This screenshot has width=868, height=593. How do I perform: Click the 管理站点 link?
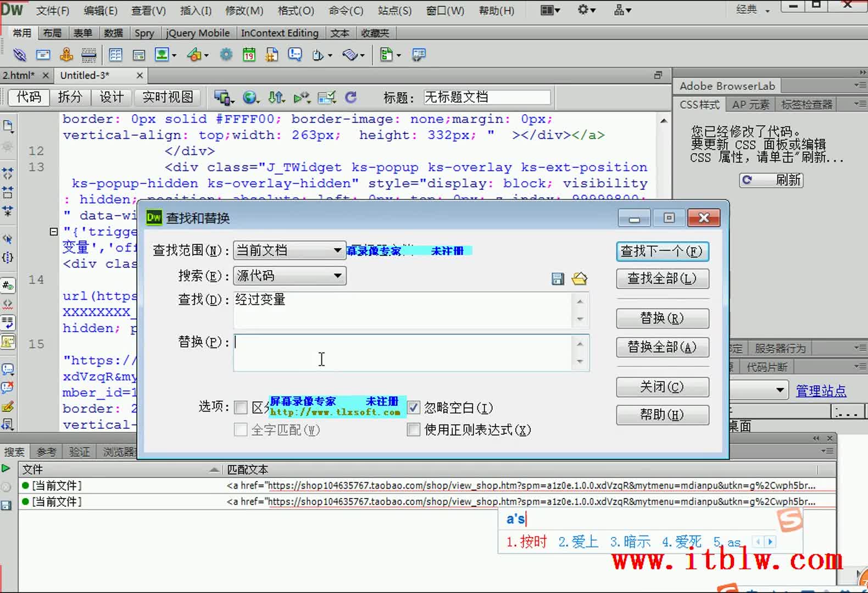point(821,391)
